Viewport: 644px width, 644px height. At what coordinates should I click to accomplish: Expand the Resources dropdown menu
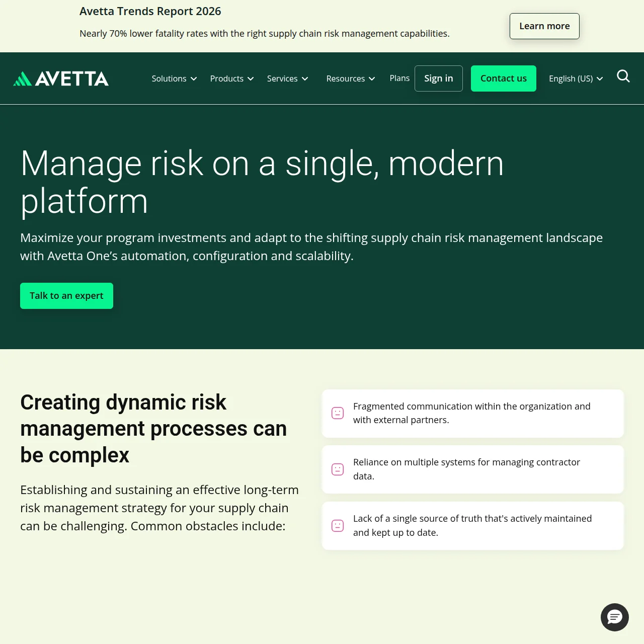[x=351, y=78]
